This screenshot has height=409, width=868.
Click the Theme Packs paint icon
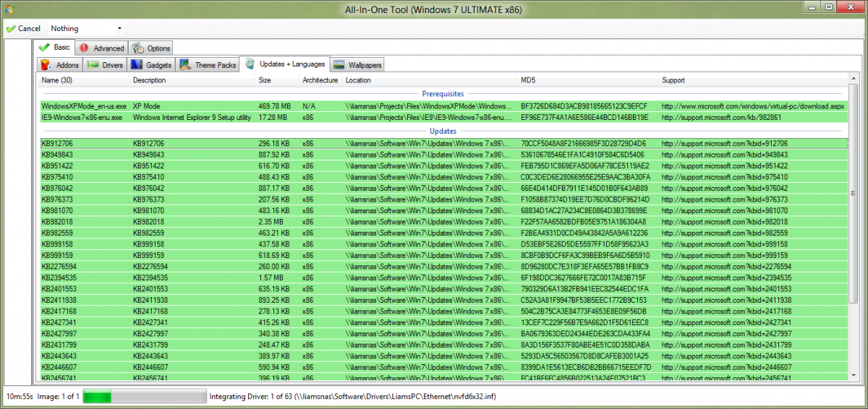click(185, 65)
